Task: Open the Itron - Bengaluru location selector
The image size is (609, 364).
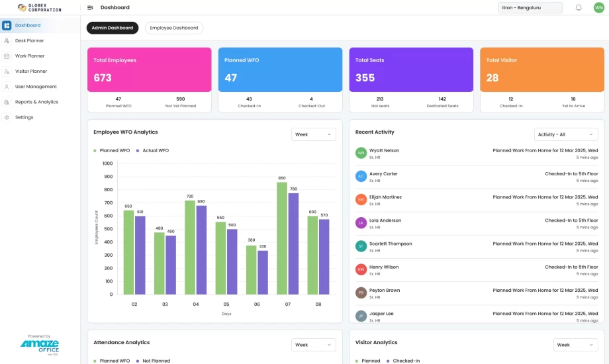Action: point(530,8)
